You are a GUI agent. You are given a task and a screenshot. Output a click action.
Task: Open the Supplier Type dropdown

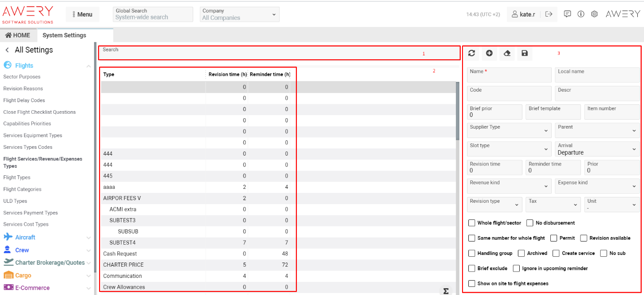[509, 130]
